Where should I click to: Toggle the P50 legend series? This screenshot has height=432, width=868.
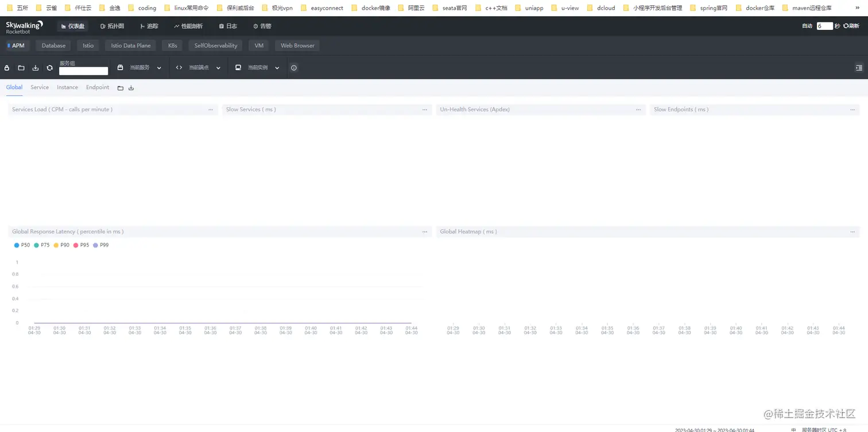coord(22,245)
